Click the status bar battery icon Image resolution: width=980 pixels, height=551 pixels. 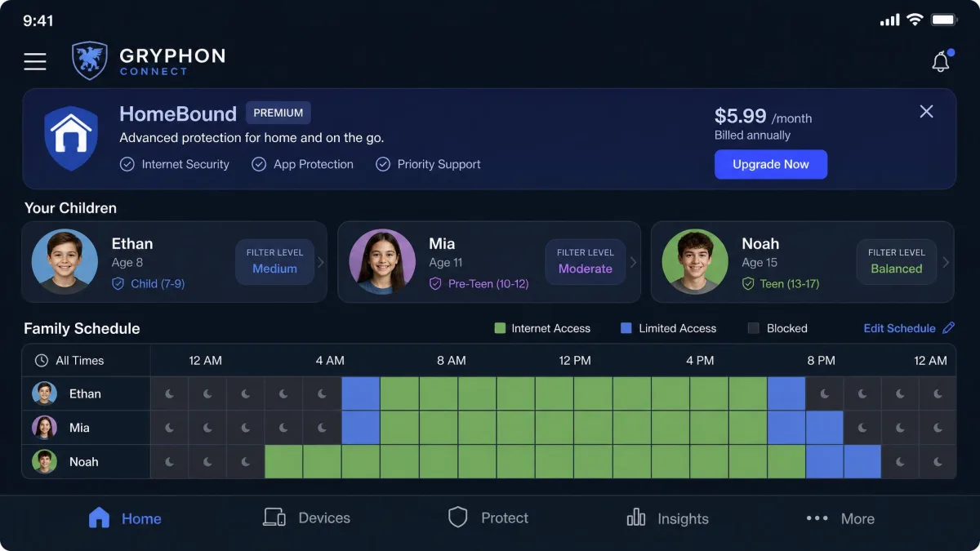(944, 20)
